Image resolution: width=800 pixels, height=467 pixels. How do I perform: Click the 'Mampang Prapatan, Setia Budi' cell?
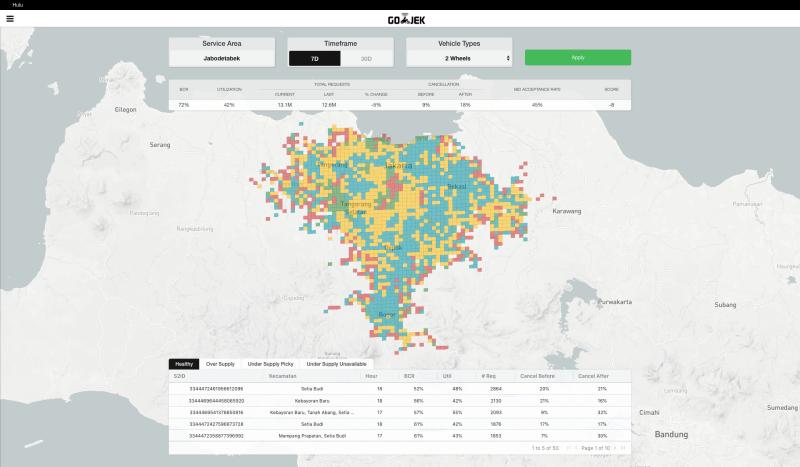[312, 436]
